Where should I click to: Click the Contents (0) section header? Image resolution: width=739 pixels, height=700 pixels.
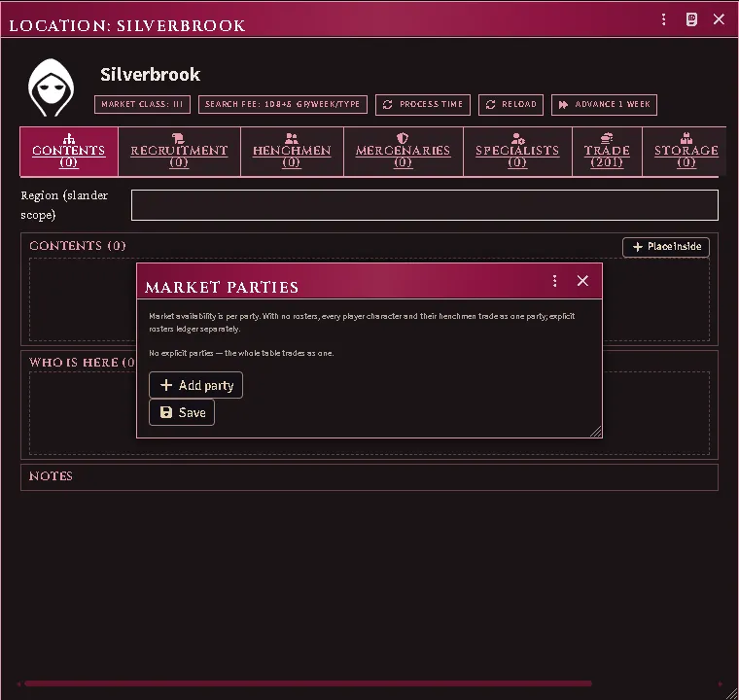point(77,246)
